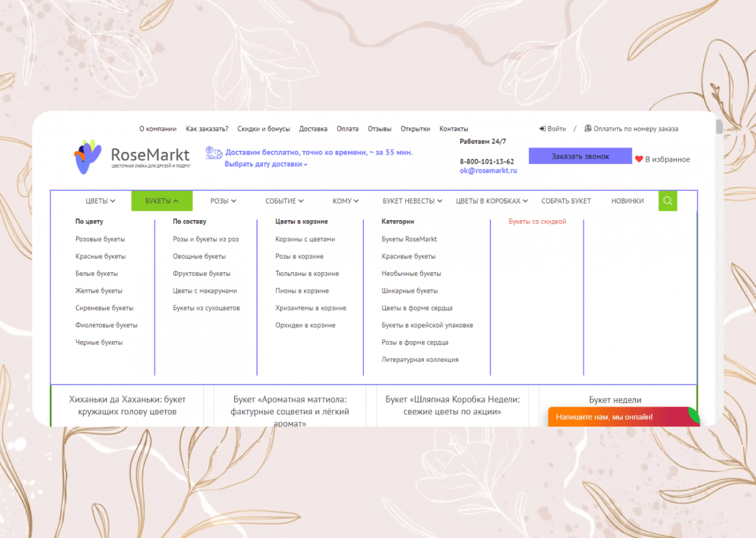Screen dimensions: 756x538
Task: Open Букеты в корейской упаковке
Action: pyautogui.click(x=427, y=325)
